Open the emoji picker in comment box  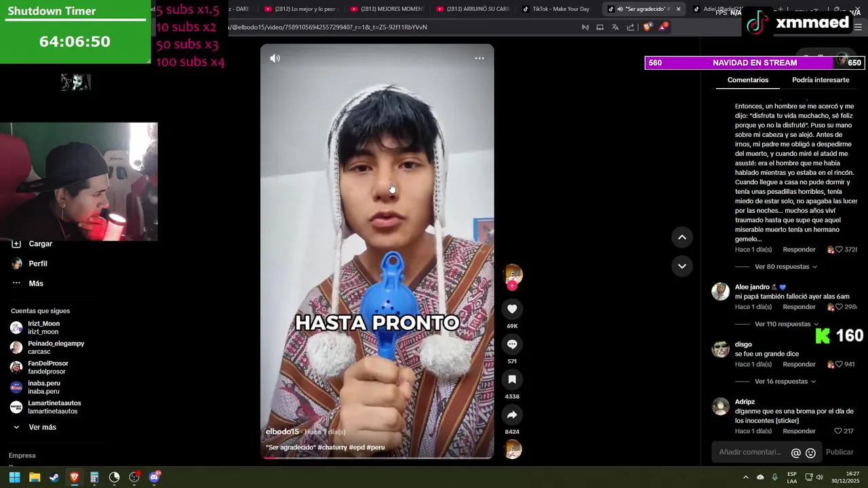tap(810, 453)
